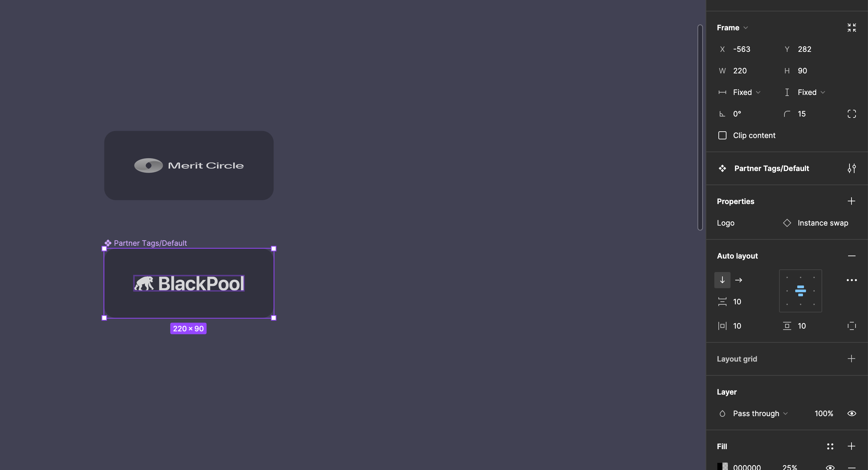Open vertical resizing Fixed dropdown

811,92
